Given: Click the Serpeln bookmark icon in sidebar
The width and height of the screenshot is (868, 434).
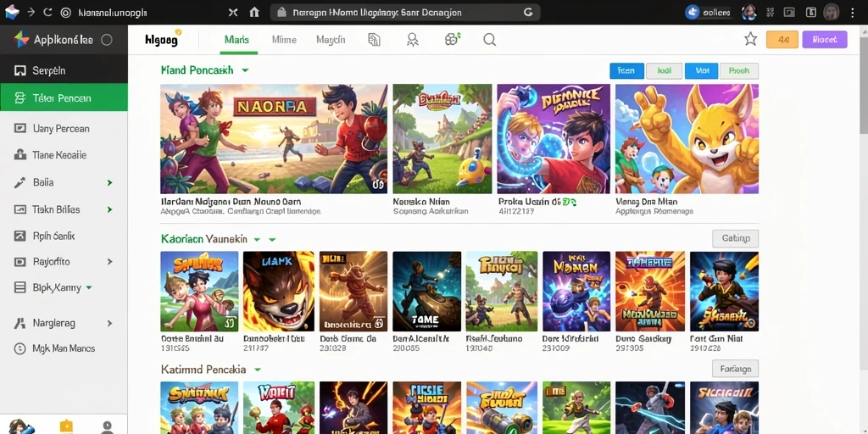Looking at the screenshot, I should pyautogui.click(x=20, y=71).
